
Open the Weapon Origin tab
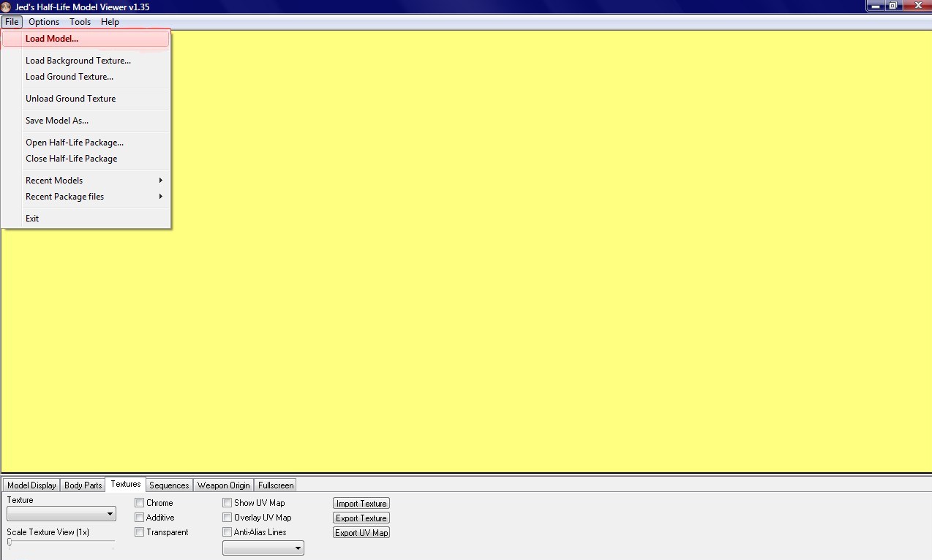[224, 485]
